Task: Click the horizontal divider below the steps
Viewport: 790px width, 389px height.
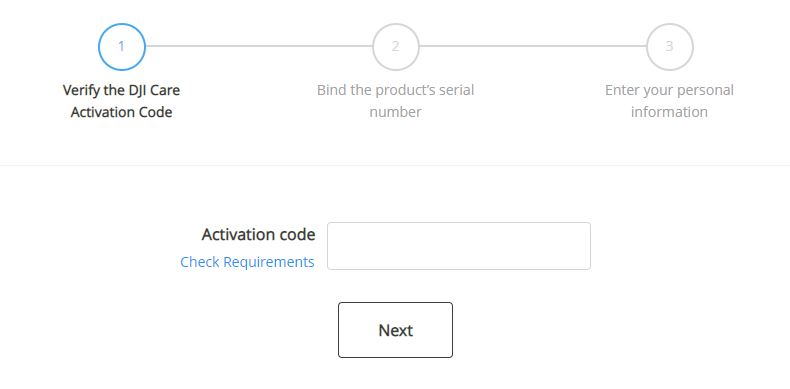Action: [x=395, y=165]
